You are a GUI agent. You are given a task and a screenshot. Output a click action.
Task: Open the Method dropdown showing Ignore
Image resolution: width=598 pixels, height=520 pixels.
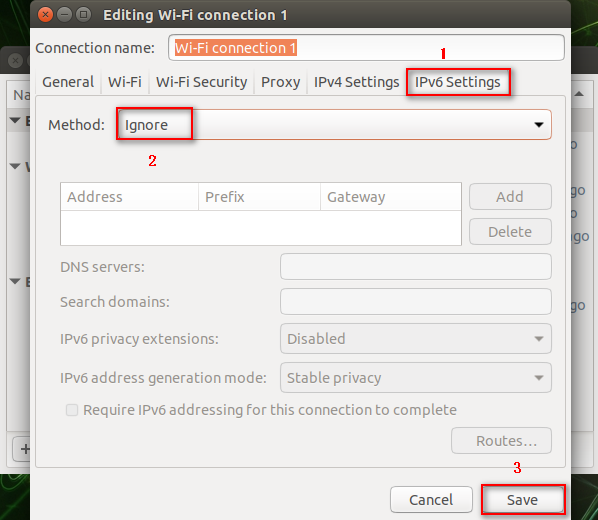[x=334, y=125]
